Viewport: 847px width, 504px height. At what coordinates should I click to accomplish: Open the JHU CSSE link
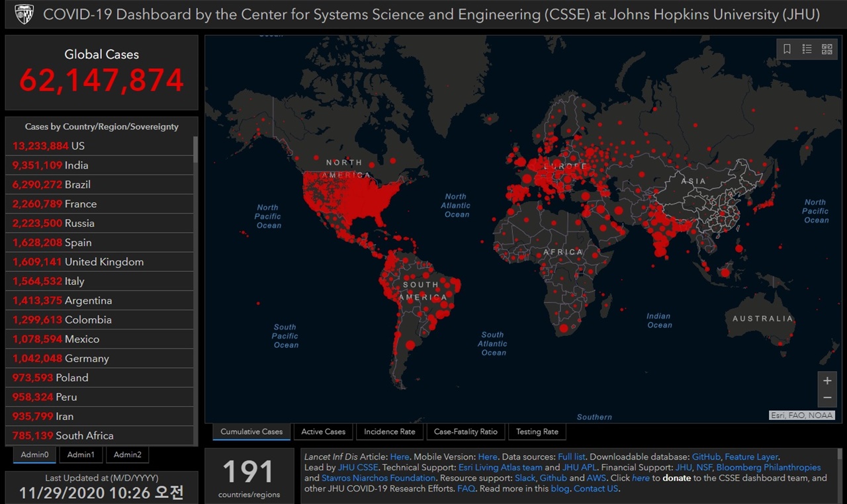pyautogui.click(x=358, y=468)
